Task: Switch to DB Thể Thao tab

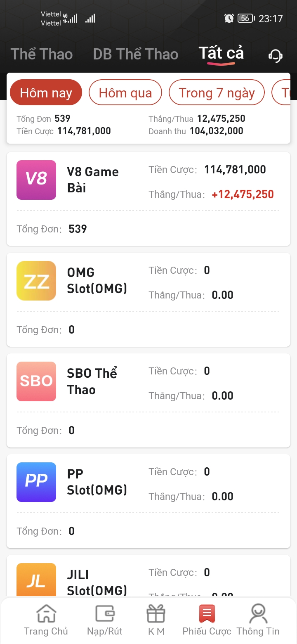Action: click(x=135, y=54)
